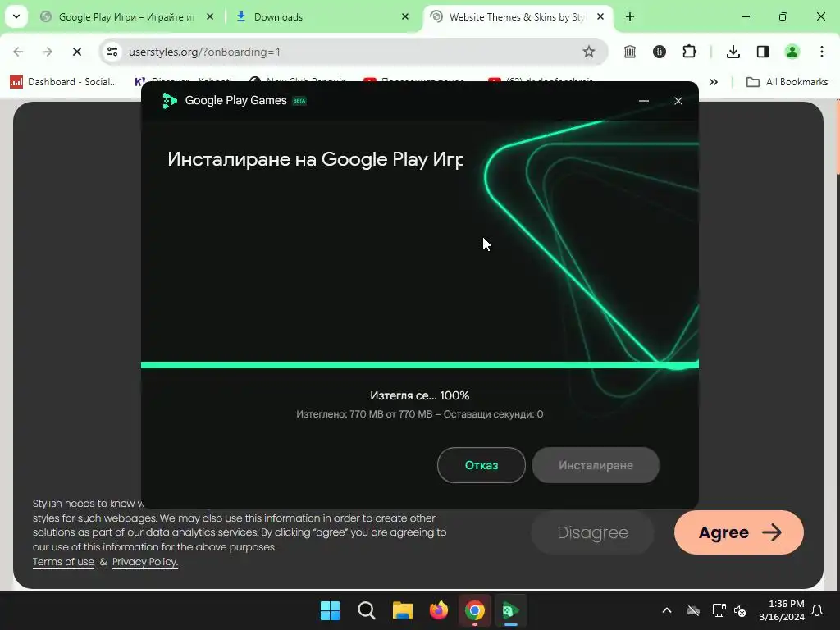
Task: Click the Изтеглено: 770 MB details text
Action: tap(419, 414)
